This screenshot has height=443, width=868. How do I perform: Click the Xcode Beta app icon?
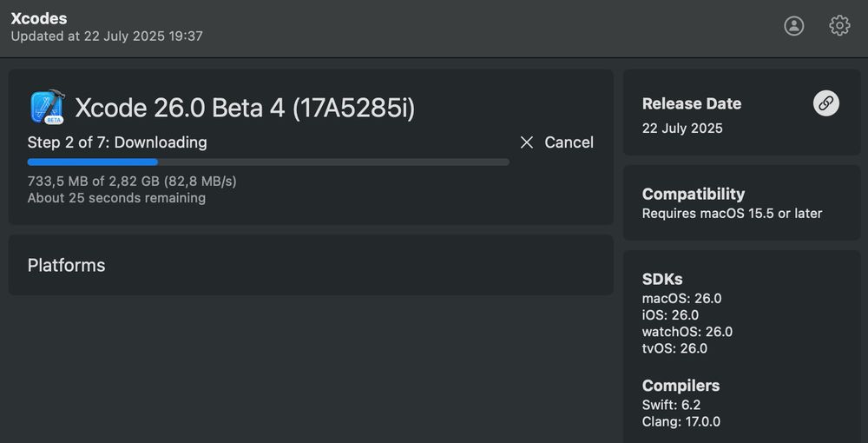pos(48,107)
